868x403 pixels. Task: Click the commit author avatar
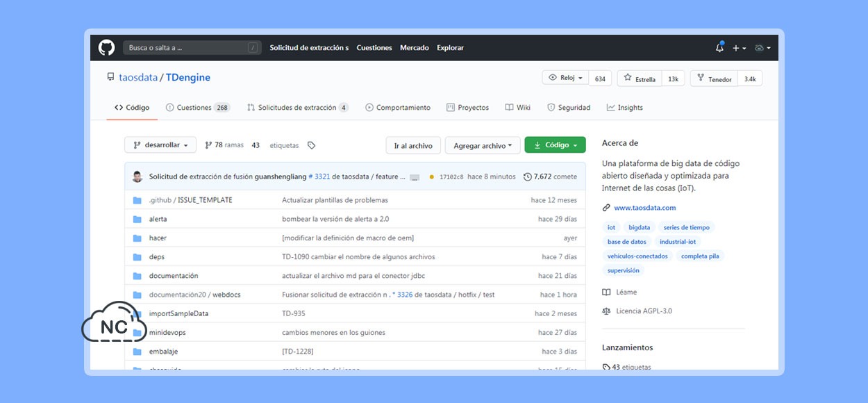(137, 176)
